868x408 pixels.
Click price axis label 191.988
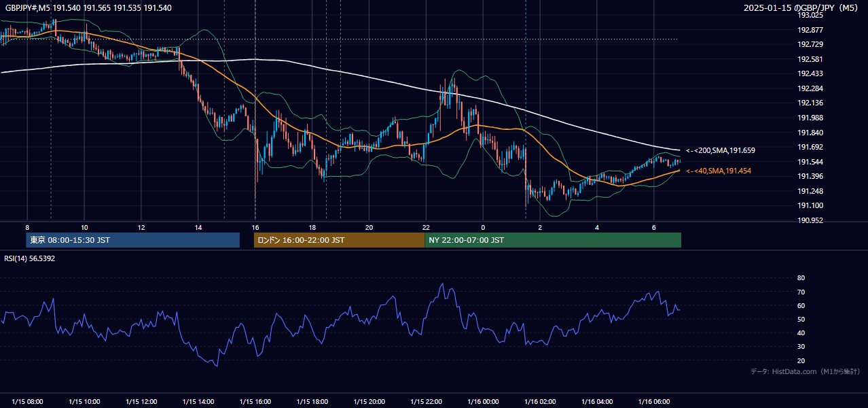(810, 118)
